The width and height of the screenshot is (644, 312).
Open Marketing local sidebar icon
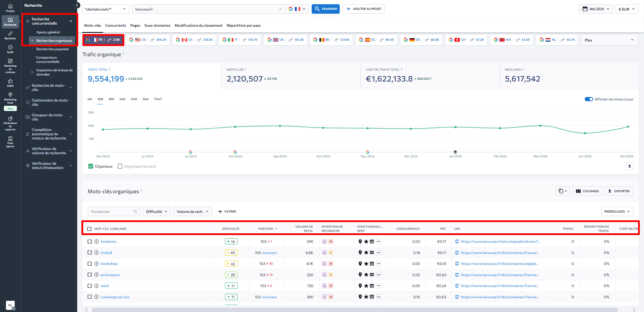pyautogui.click(x=10, y=98)
